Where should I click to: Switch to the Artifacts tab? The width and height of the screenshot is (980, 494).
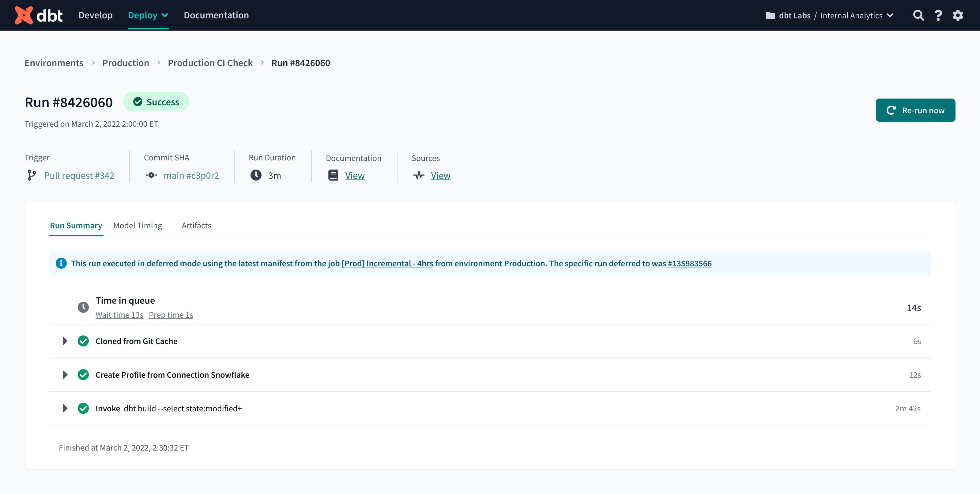196,225
